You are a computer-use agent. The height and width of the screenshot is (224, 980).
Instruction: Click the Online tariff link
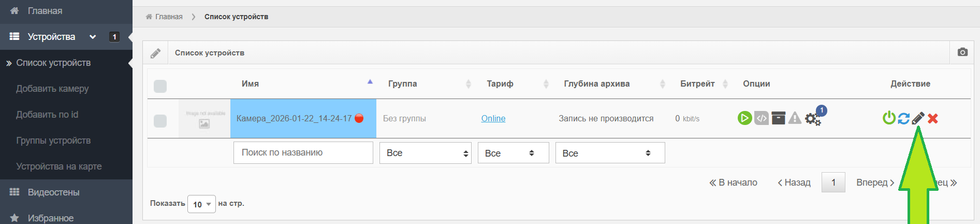tap(493, 118)
